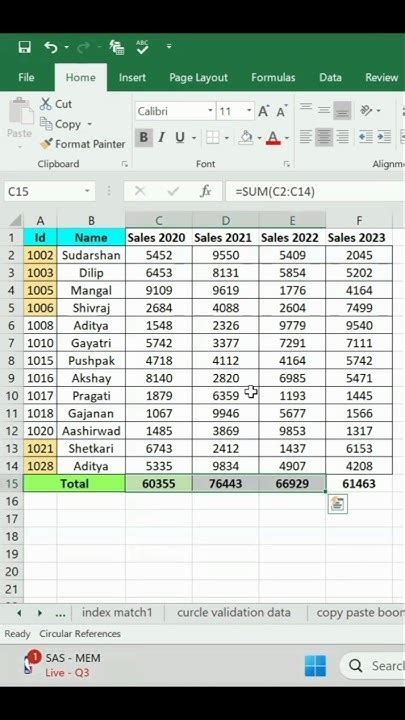Open Clipboard group dialog launcher
Image resolution: width=405 pixels, height=720 pixels.
[x=124, y=164]
